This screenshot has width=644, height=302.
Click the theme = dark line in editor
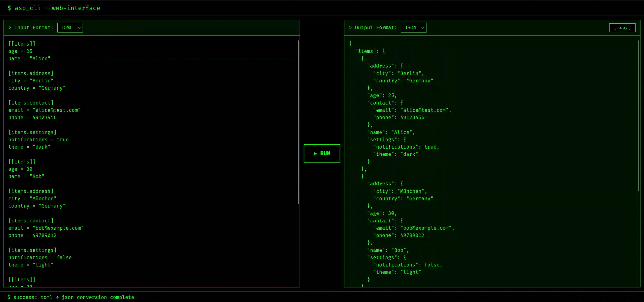[x=29, y=147]
